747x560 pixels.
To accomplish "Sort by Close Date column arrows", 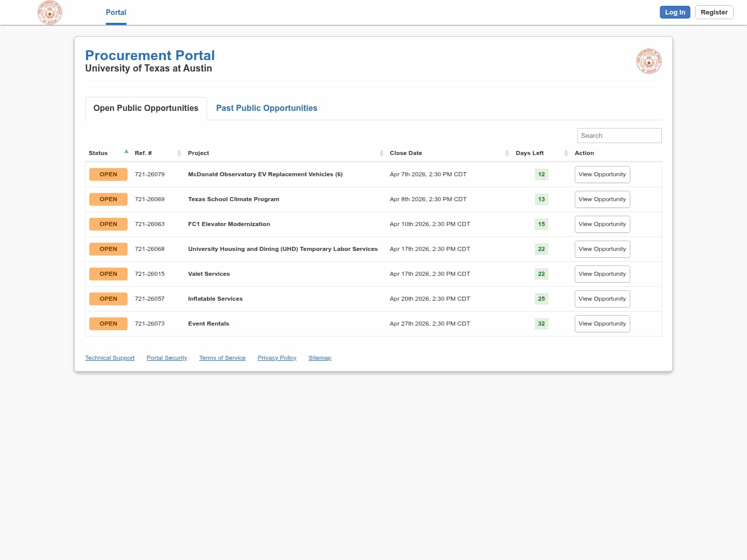I will coord(507,153).
